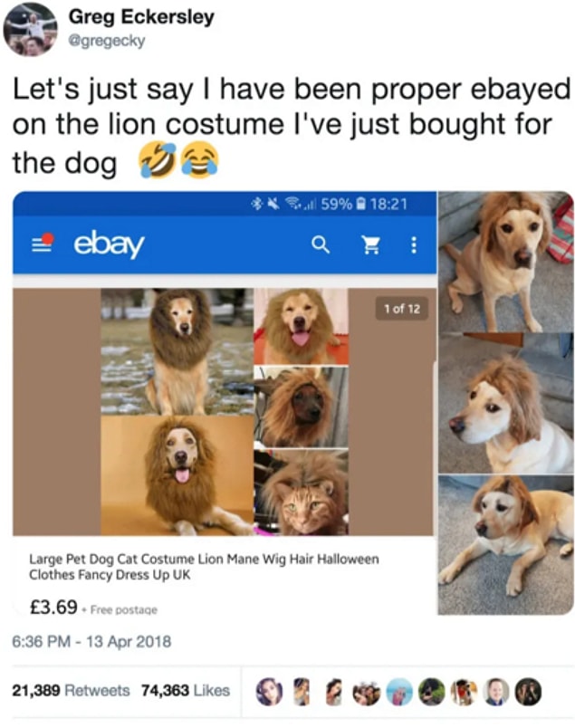Open the @gregecky handle link

107,41
